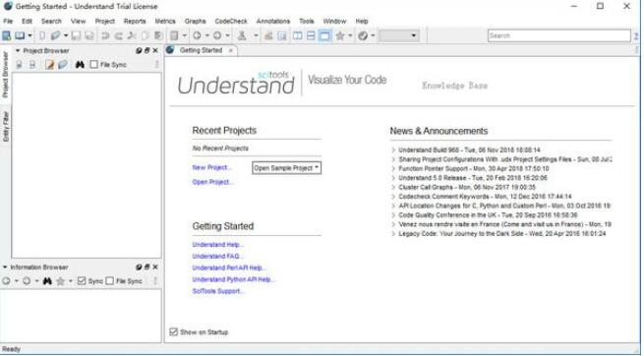The height and width of the screenshot is (356, 644).
Task: Expand the Understand Build 966 news item
Action: (x=393, y=149)
